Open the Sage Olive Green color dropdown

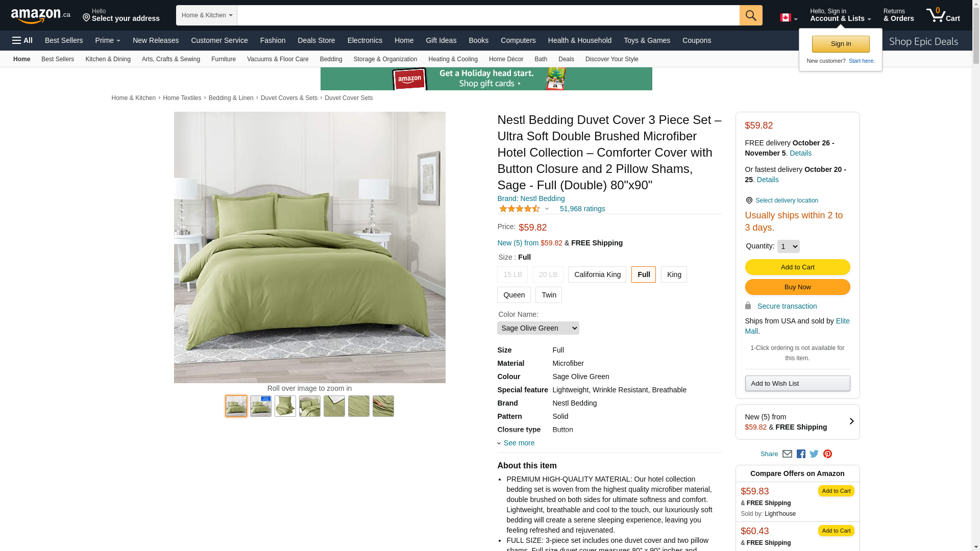tap(538, 328)
